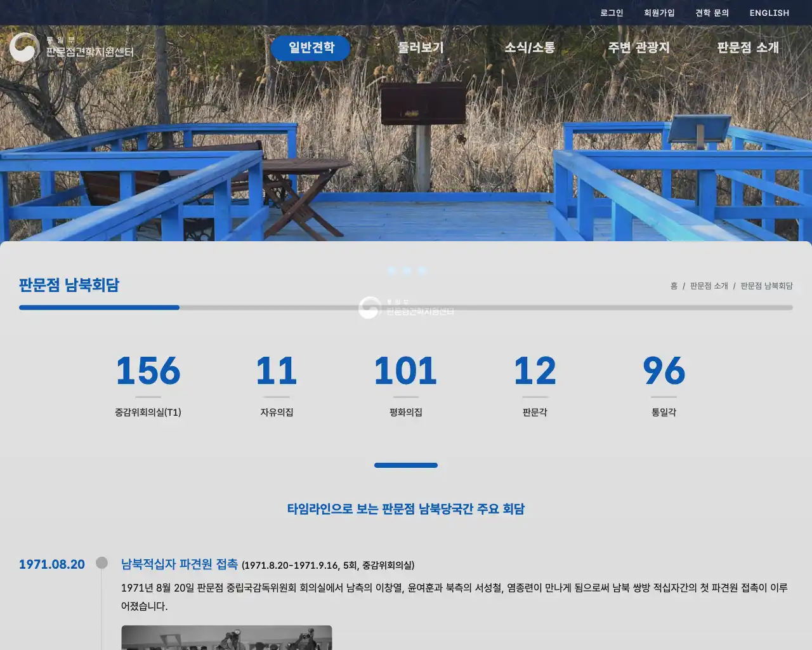Click the 1971.08.20 timeline date
Viewport: 812px width, 650px height.
click(x=52, y=564)
